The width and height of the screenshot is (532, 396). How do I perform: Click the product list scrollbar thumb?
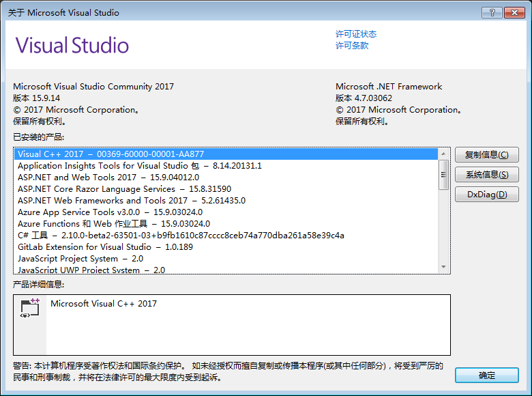click(x=443, y=175)
